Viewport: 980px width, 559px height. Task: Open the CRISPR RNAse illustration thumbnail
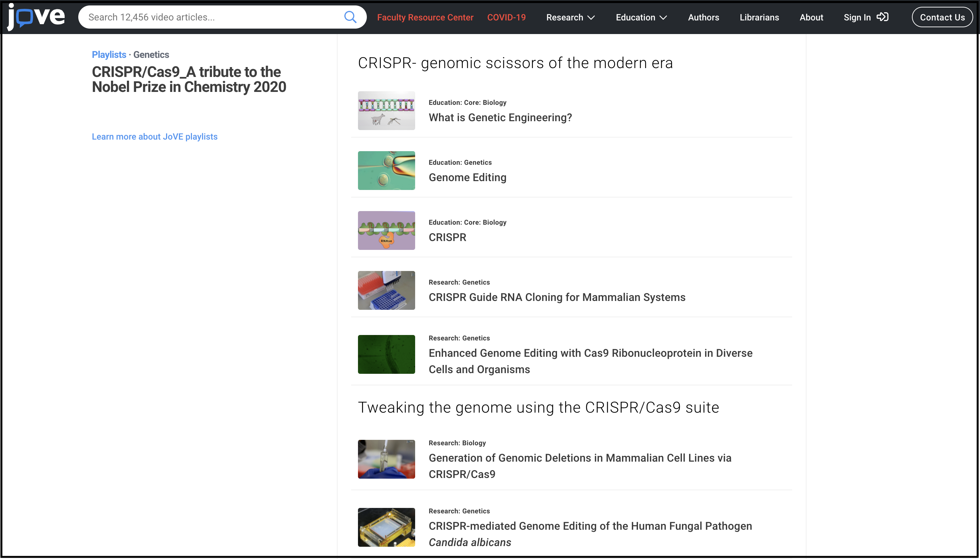[386, 230]
